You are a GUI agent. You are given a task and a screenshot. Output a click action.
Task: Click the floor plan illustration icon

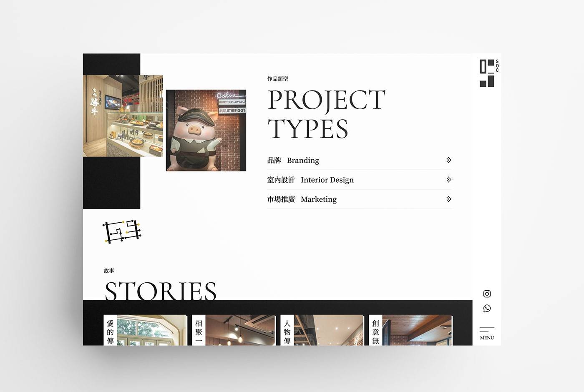click(x=122, y=231)
